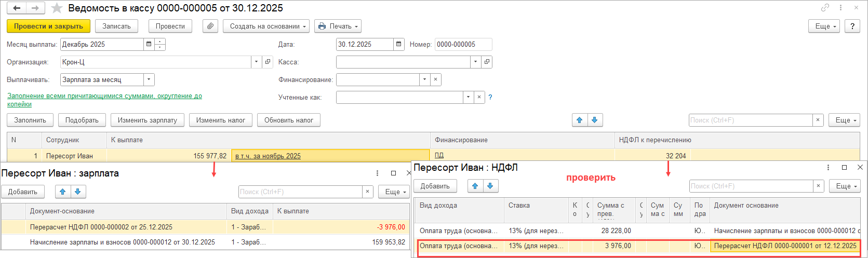The width and height of the screenshot is (868, 258).
Task: Focus the Номер input field
Action: coord(463,45)
